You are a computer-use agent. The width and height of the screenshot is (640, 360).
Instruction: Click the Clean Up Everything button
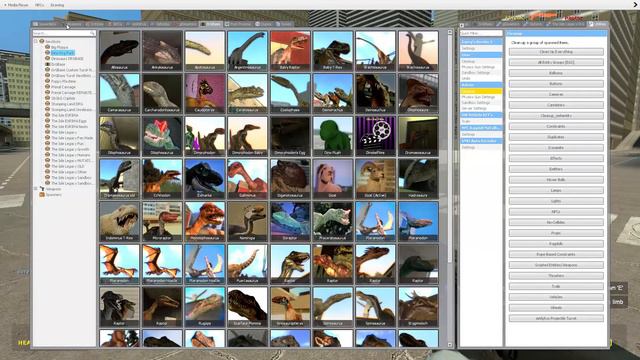(556, 52)
